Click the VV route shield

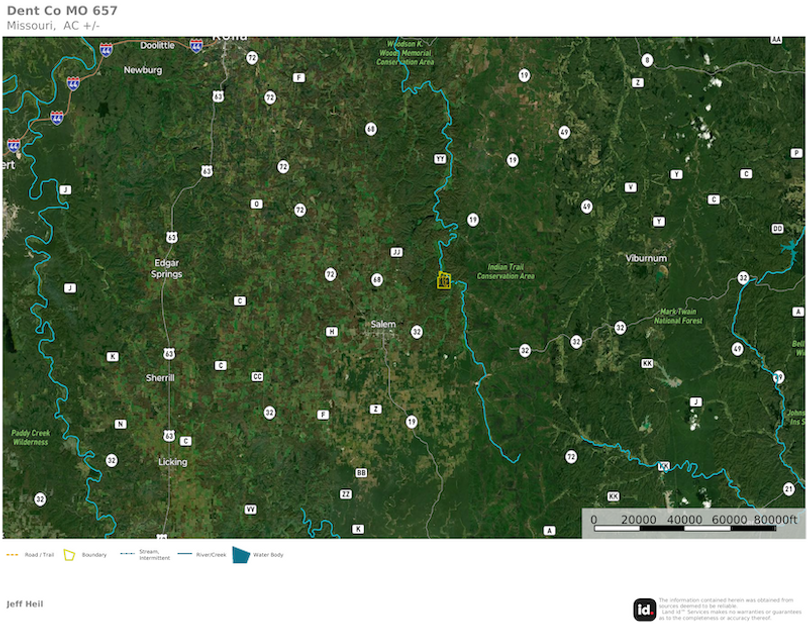pyautogui.click(x=250, y=510)
